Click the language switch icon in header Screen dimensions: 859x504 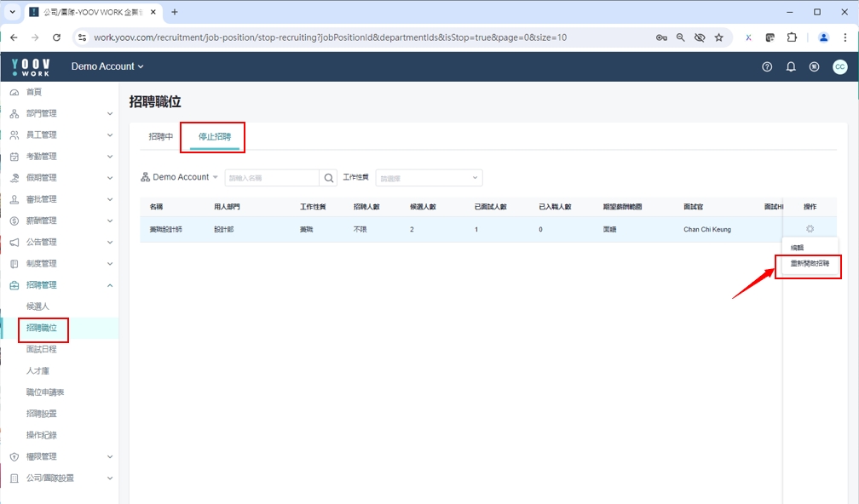coord(815,66)
